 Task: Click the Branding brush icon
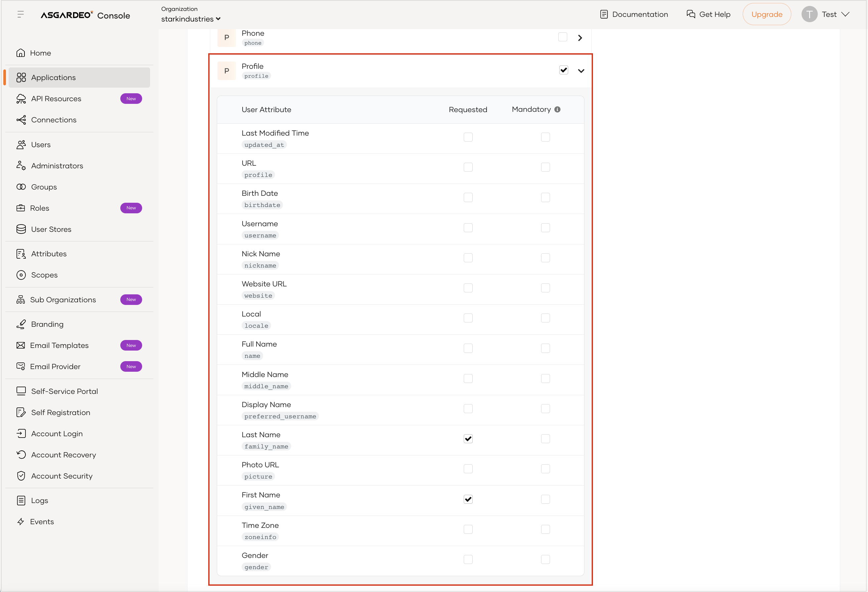pos(21,324)
